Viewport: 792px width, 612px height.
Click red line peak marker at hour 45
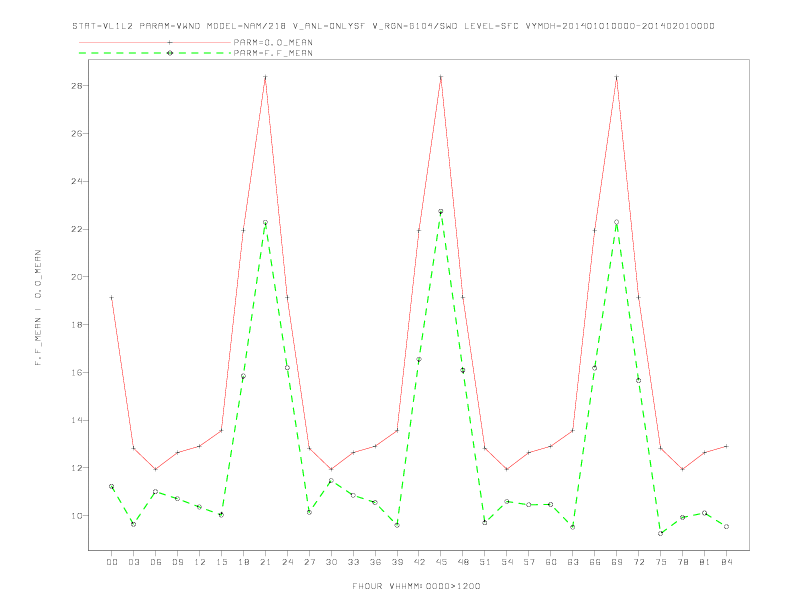click(x=441, y=77)
